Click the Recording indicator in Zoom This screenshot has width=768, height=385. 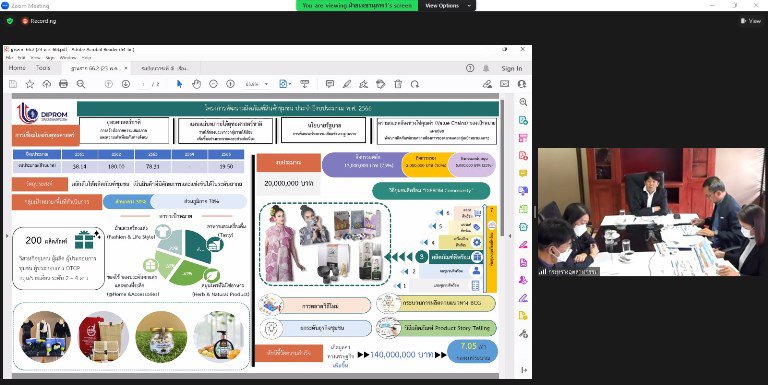(x=39, y=21)
